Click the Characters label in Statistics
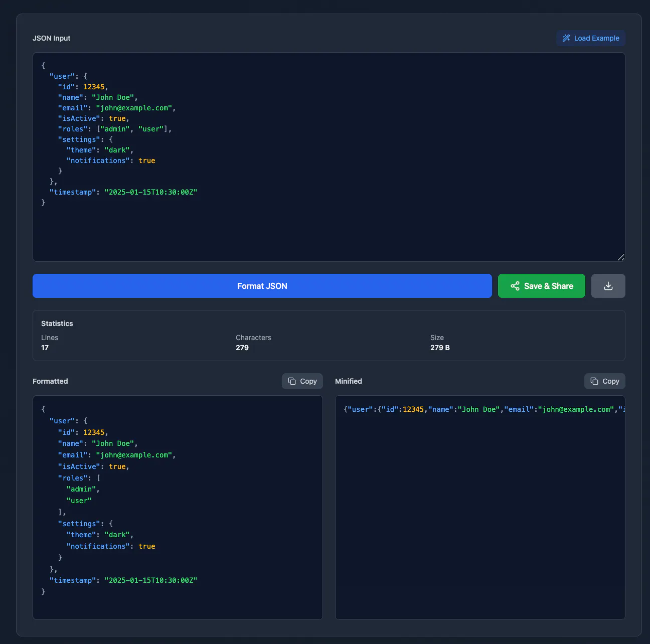Screen dimensions: 650x644 tap(253, 338)
